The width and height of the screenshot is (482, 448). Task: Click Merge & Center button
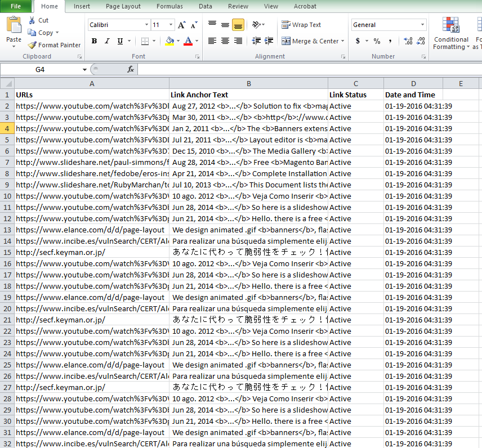click(310, 41)
